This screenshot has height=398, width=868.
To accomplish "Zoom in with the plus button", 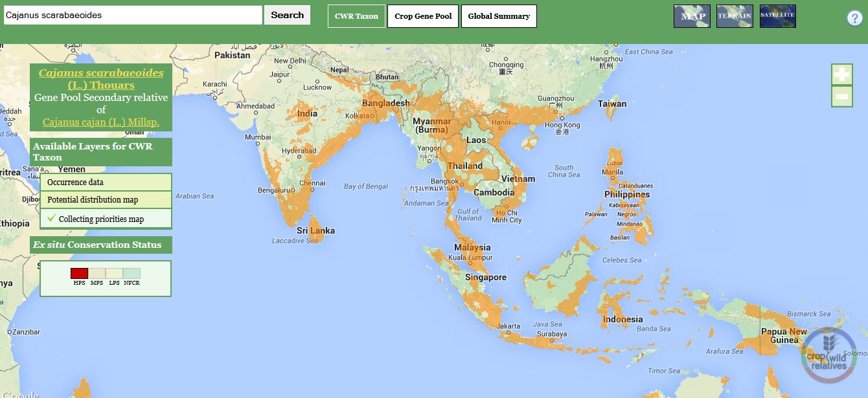I will pos(842,74).
